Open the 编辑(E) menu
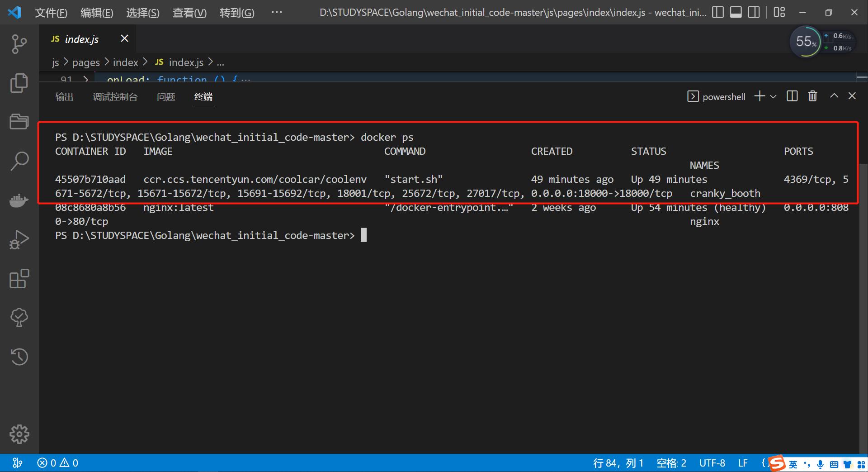 (x=97, y=13)
